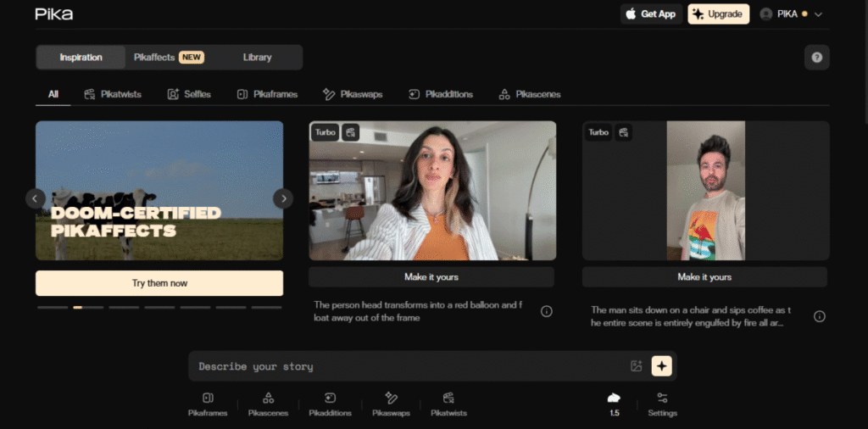Click the image upload icon in the prompt box
Screen dimensions: 868x429
(x=637, y=366)
